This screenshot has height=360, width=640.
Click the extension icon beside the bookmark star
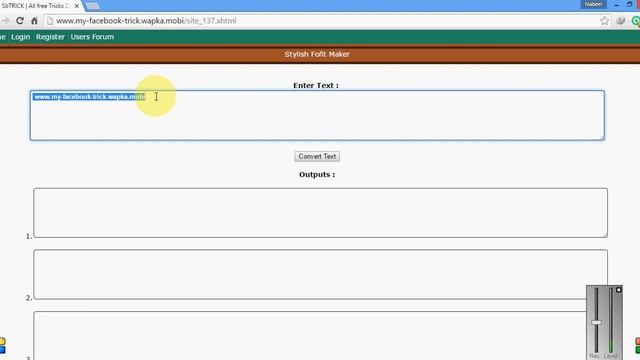click(620, 21)
